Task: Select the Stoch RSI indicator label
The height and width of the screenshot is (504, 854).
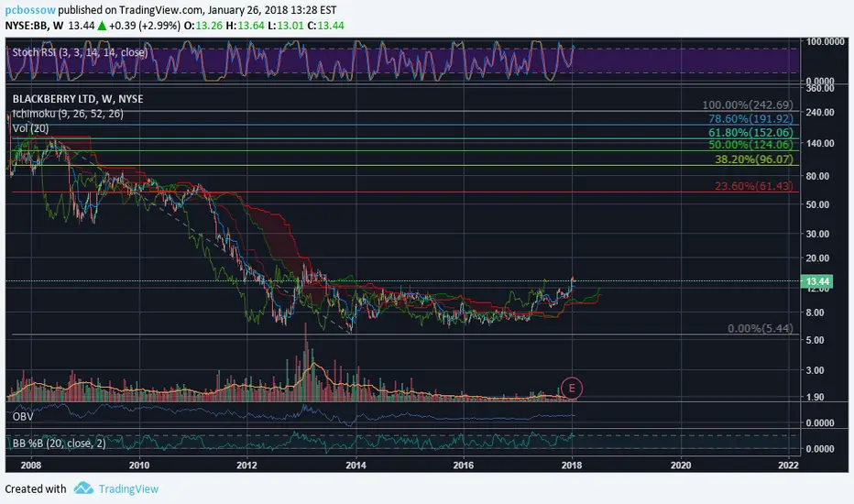Action: pos(80,52)
